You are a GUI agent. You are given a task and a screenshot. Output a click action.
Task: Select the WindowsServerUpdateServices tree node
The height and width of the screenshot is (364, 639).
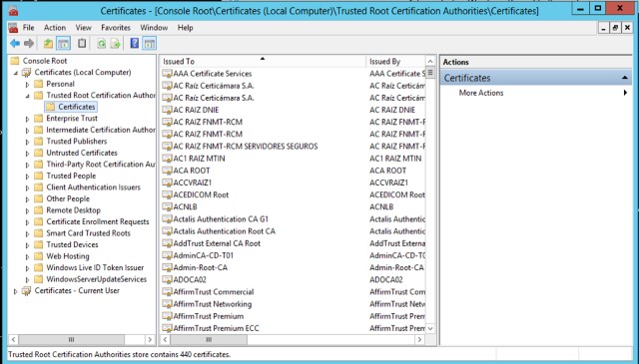tap(97, 279)
